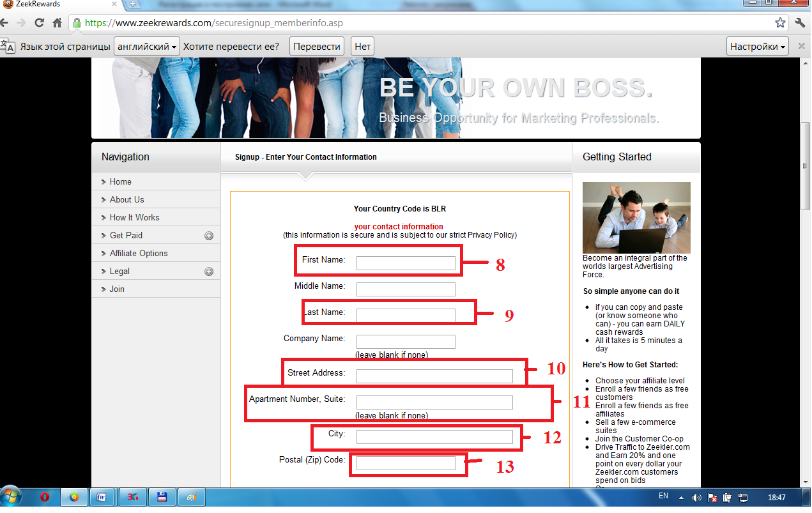
Task: Open Opera from the taskbar
Action: (45, 497)
